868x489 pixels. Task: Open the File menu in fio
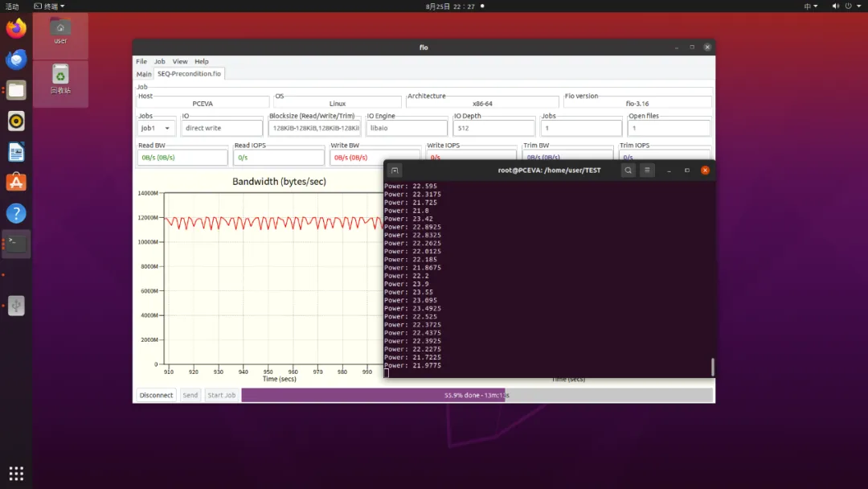[141, 61]
